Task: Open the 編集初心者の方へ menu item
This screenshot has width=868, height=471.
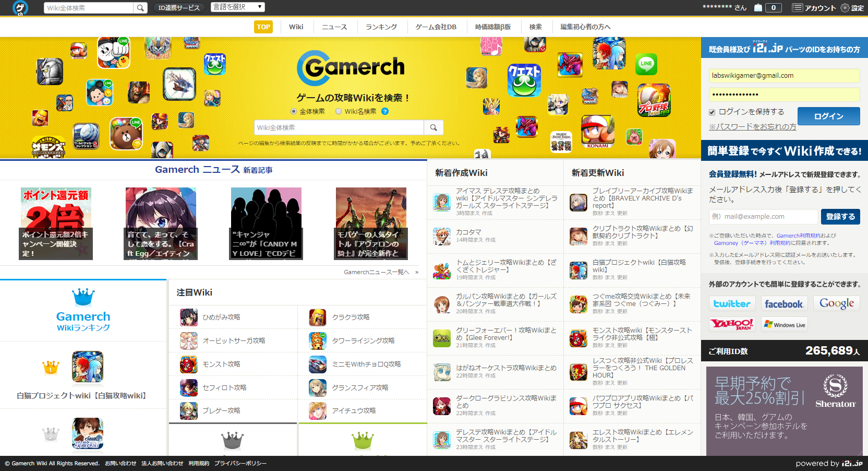Action: tap(585, 27)
